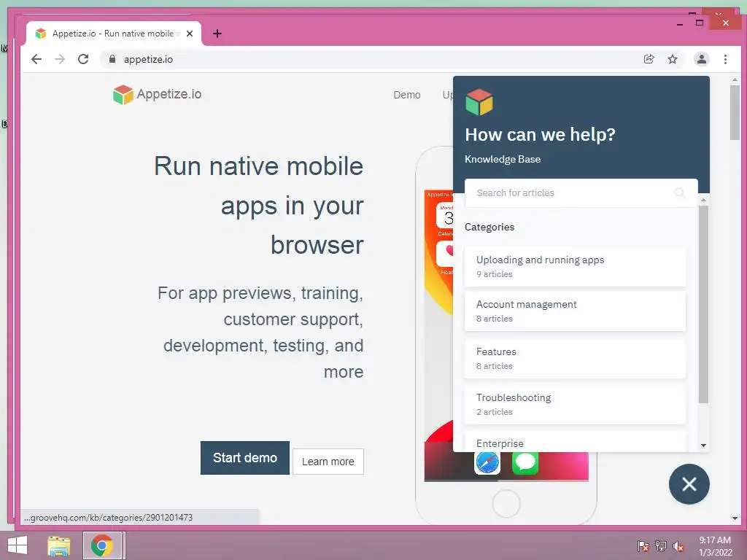Open a new browser tab
The width and height of the screenshot is (747, 560).
217,34
